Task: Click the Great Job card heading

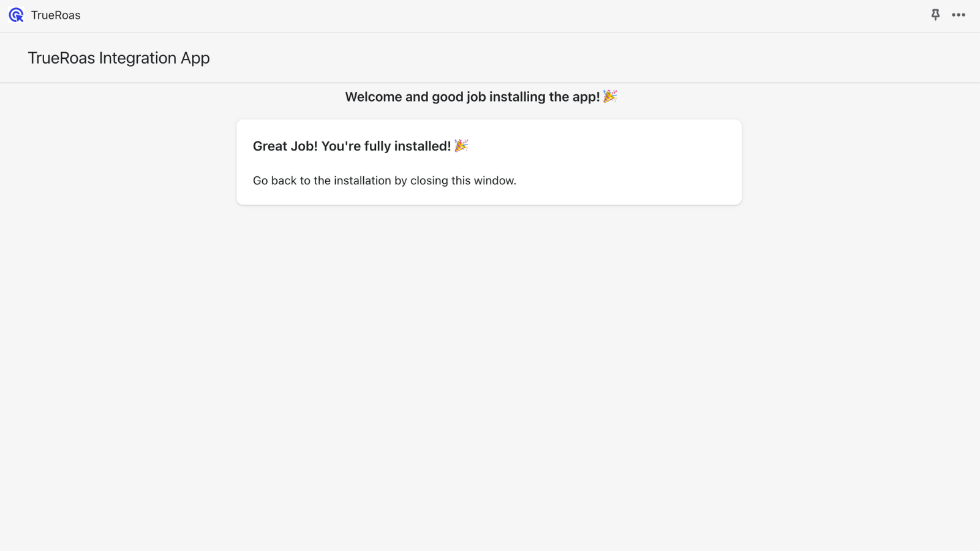Action: tap(360, 146)
